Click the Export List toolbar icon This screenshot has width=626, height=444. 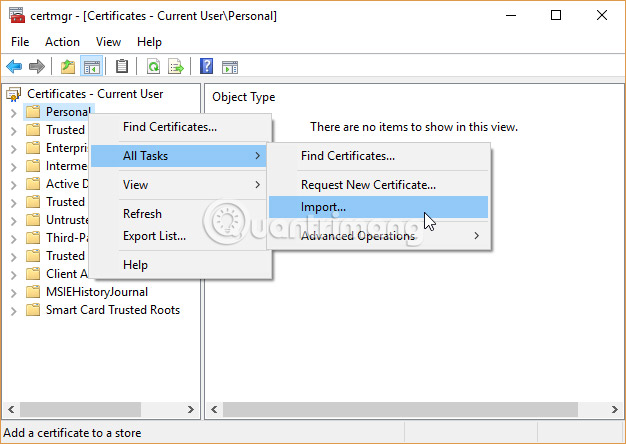tap(176, 66)
